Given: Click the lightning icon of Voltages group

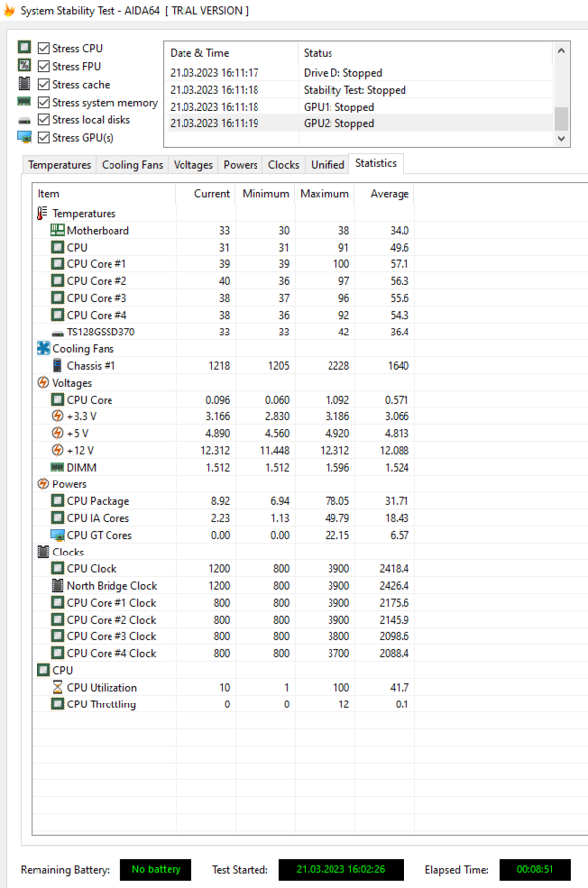Looking at the screenshot, I should pos(43,382).
